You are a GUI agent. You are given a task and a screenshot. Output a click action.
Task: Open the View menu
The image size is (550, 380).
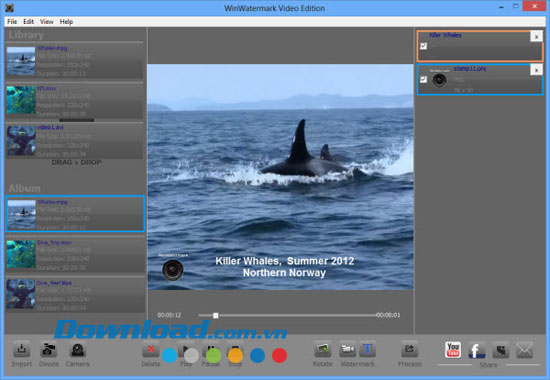[x=47, y=22]
